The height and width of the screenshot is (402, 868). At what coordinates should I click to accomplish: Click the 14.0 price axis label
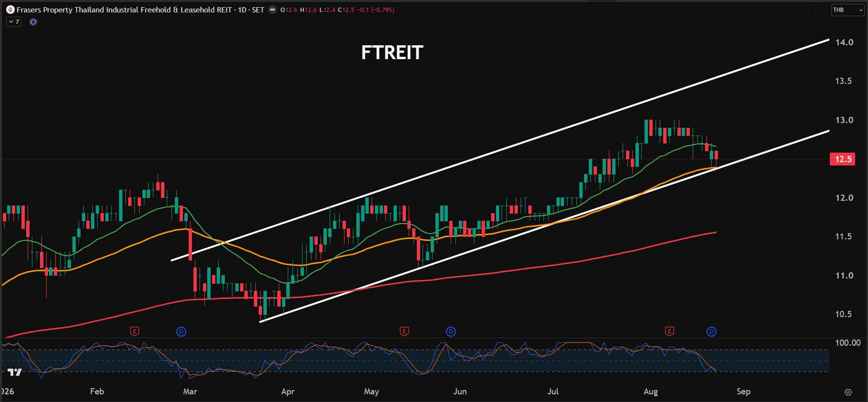click(x=844, y=42)
